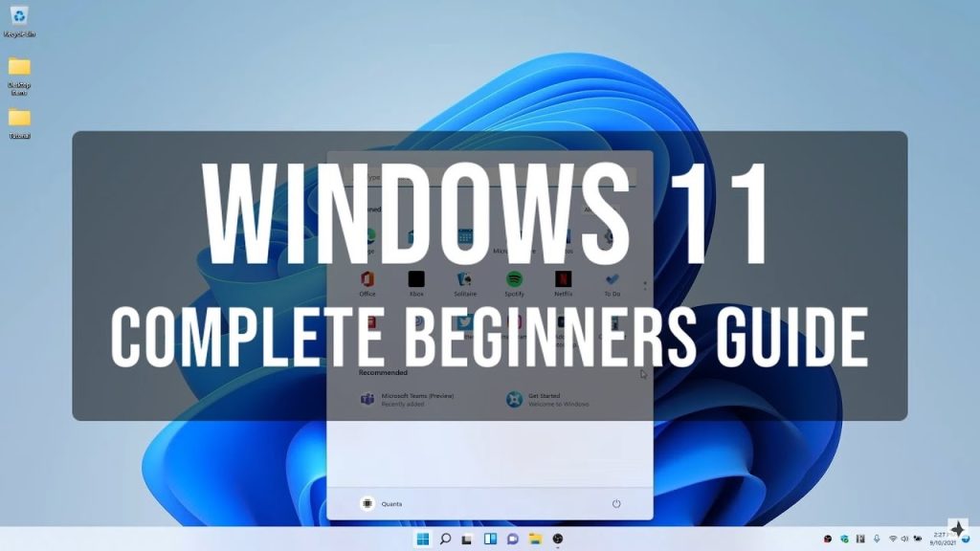980x551 pixels.
Task: Launch Xbox from the Start menu
Action: coord(415,279)
